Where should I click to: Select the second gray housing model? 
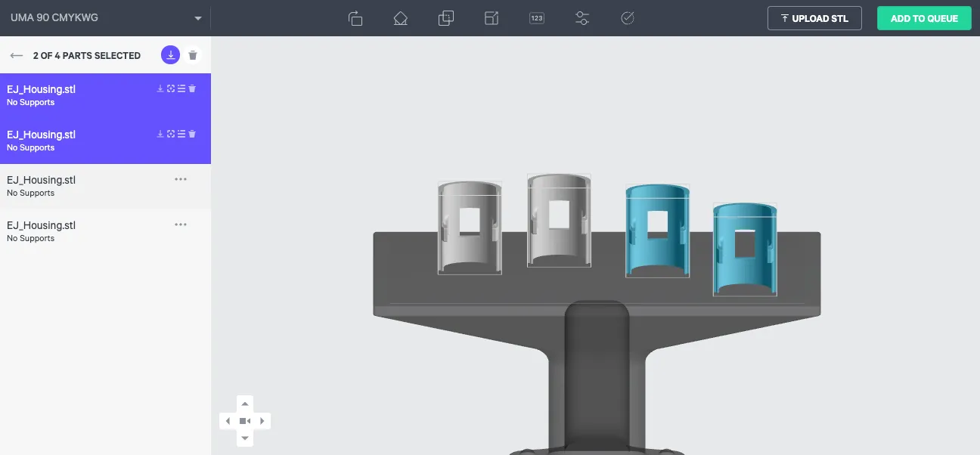click(559, 221)
